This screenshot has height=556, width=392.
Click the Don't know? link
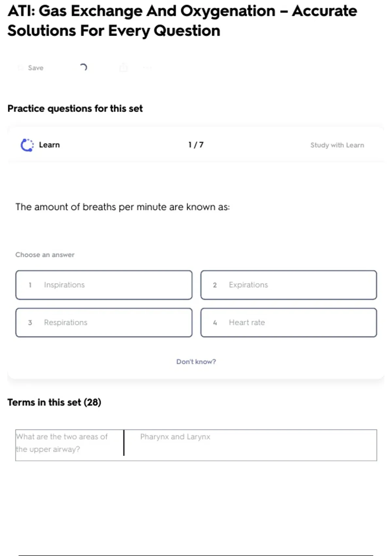point(196,362)
